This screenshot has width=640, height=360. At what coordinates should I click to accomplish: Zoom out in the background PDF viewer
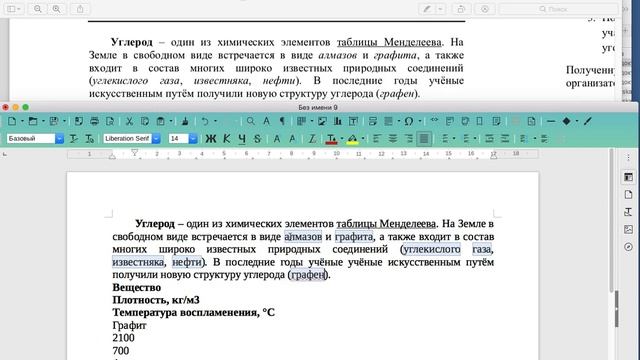38,9
